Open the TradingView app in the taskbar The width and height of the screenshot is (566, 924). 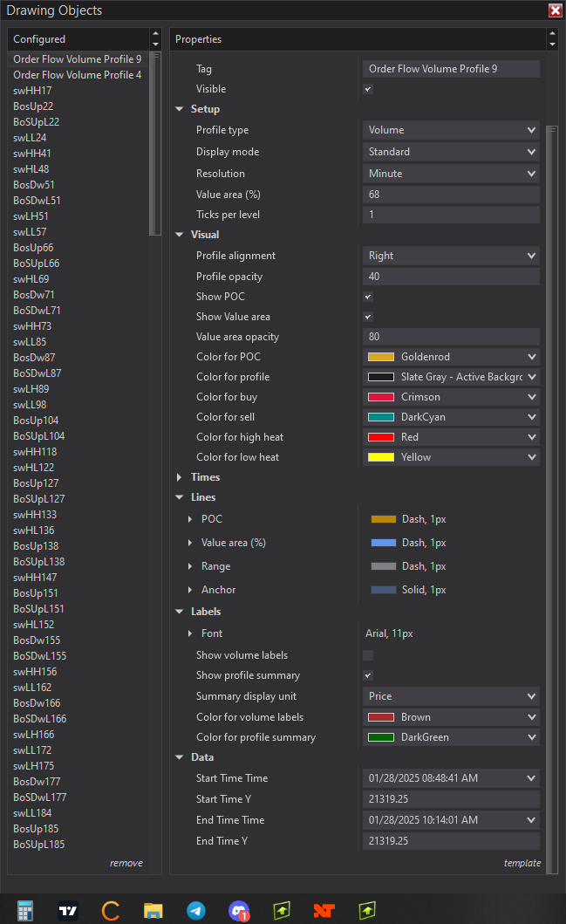[x=69, y=910]
